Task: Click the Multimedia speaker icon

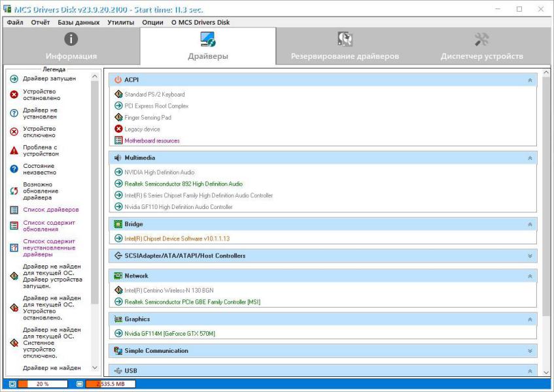Action: click(x=118, y=157)
